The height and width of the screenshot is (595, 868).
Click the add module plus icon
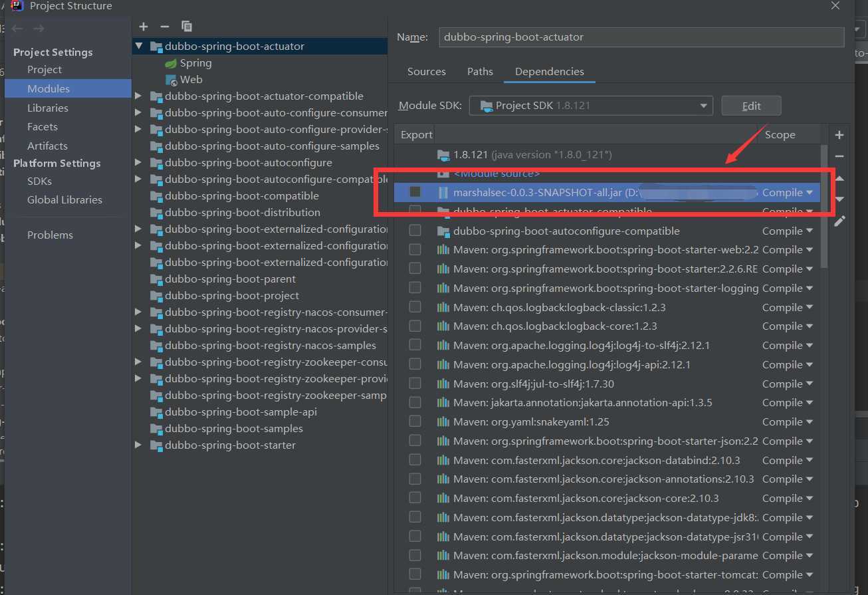click(x=144, y=26)
